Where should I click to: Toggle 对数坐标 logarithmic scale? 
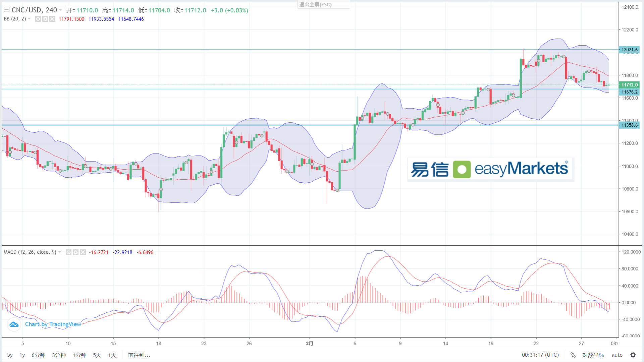pyautogui.click(x=593, y=355)
